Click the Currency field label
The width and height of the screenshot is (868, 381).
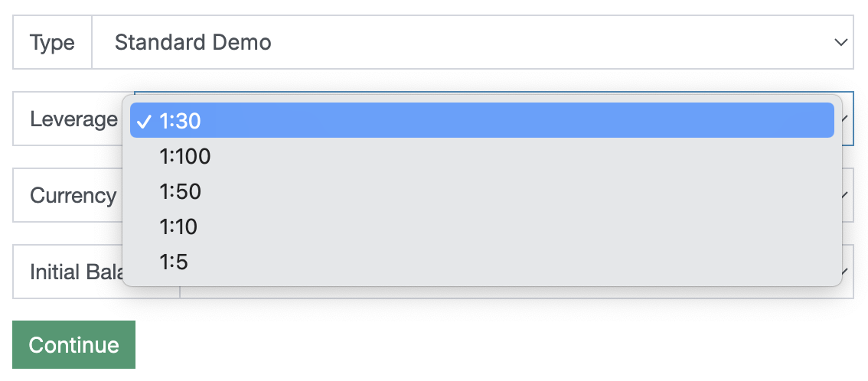(73, 195)
